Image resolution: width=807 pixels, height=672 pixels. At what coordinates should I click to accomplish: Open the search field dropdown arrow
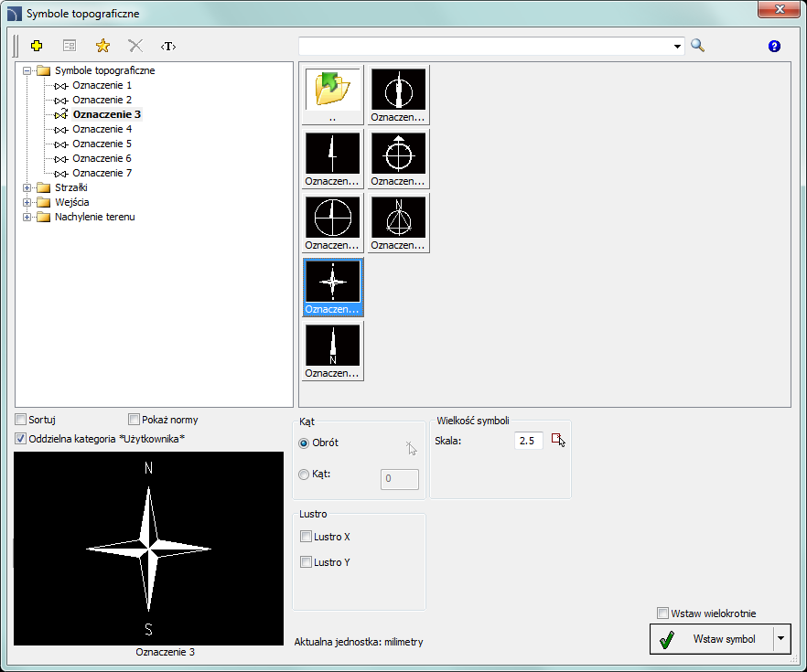[677, 47]
